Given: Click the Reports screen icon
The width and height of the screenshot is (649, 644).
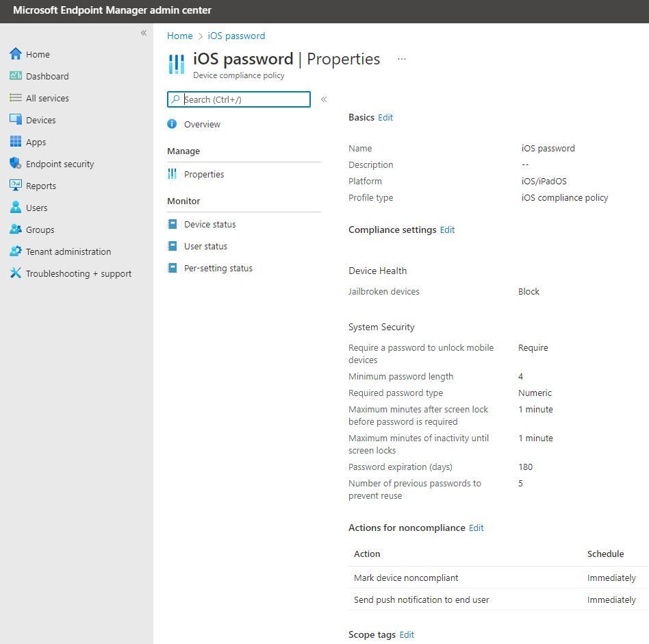Looking at the screenshot, I should click(x=16, y=185).
